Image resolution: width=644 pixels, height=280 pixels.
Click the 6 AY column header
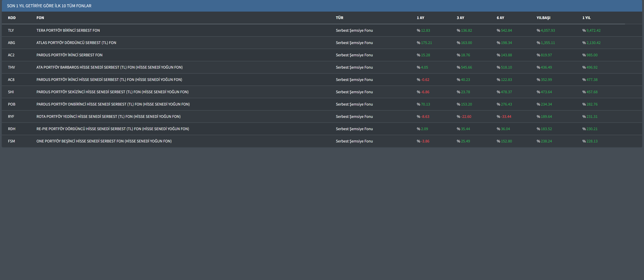point(500,18)
